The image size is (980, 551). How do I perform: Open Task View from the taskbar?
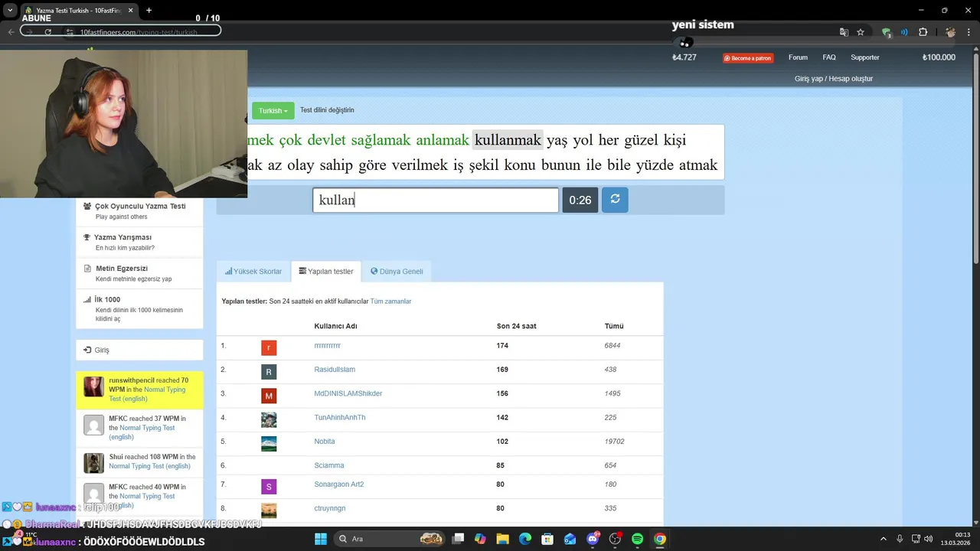[x=458, y=539]
